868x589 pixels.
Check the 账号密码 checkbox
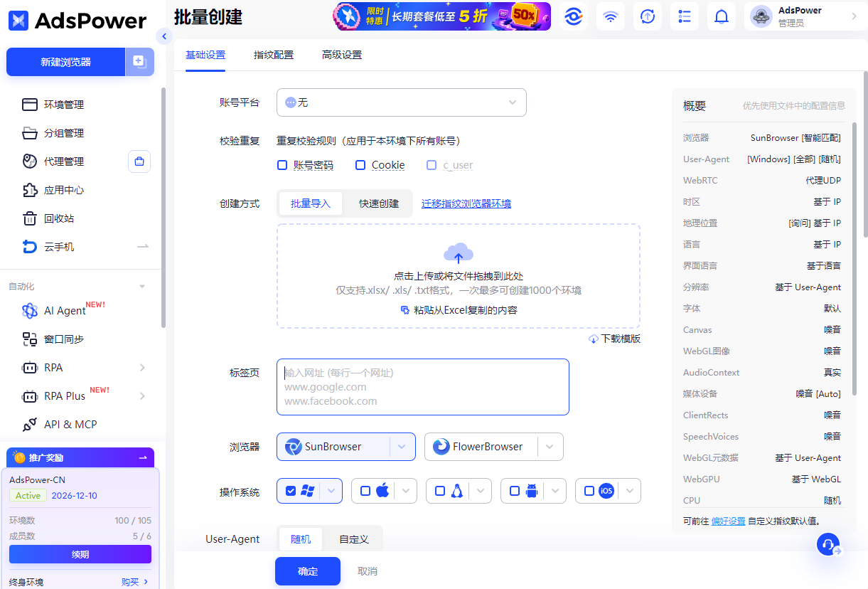282,165
